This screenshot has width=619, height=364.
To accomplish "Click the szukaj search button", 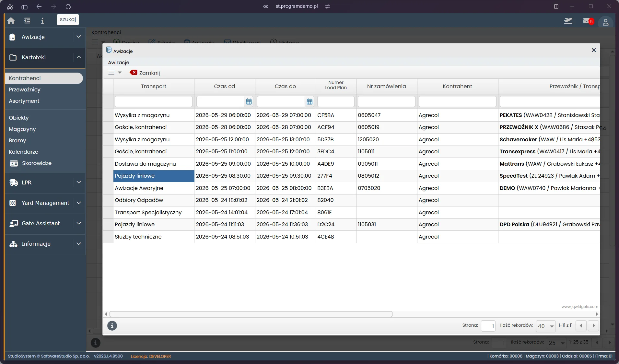I will (x=68, y=19).
